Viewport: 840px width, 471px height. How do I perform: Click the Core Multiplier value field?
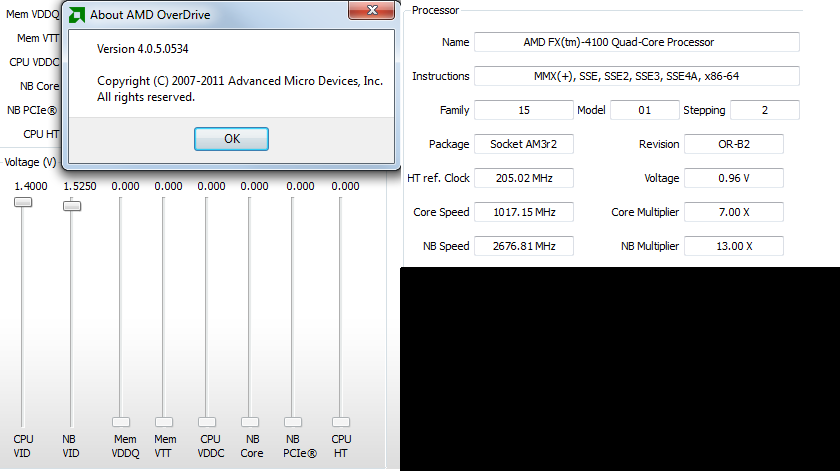[x=733, y=212]
